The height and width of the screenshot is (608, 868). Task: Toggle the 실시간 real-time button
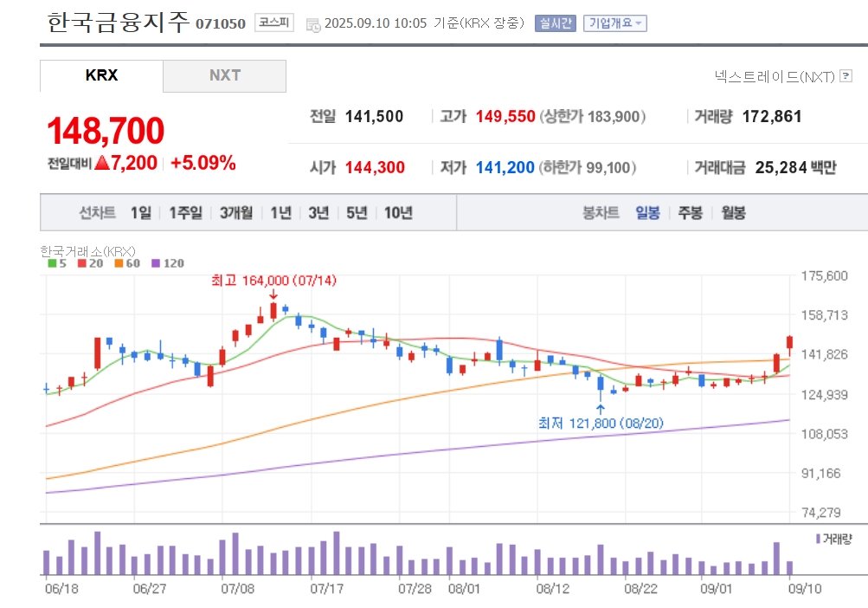click(556, 23)
